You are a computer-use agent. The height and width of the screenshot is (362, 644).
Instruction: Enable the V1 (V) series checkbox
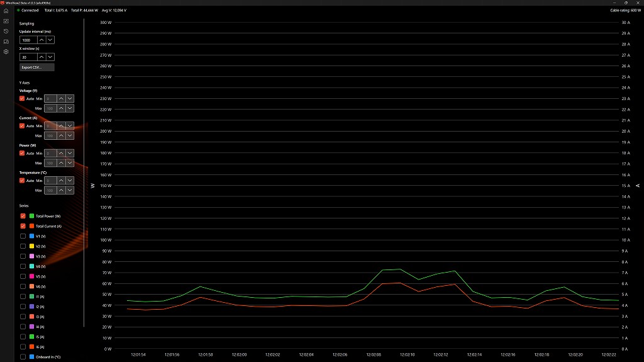(23, 236)
